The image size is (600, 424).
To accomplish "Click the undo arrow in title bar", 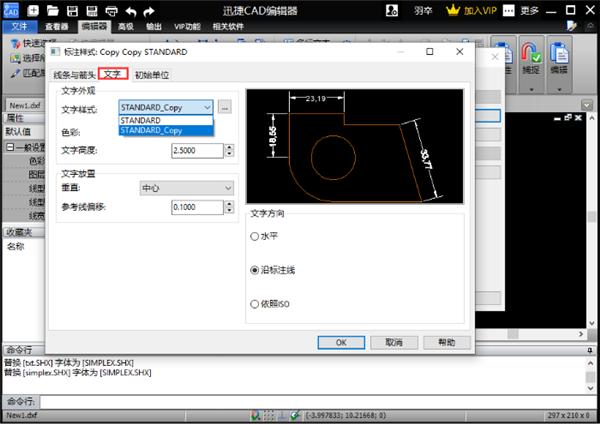I will (130, 11).
